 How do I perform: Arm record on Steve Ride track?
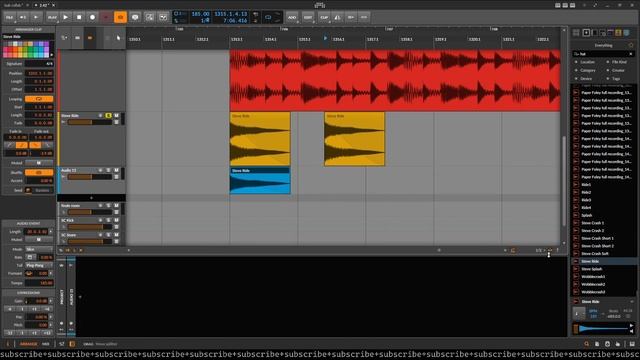(100, 116)
